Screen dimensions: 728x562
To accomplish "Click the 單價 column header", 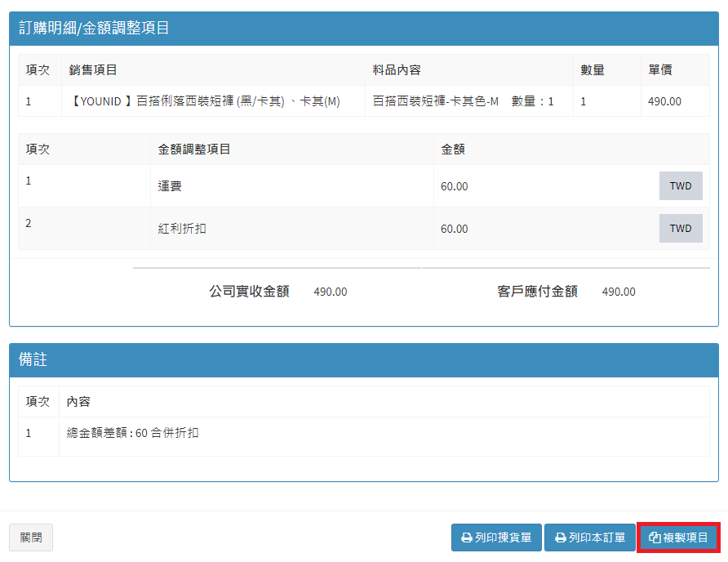I will tap(660, 70).
